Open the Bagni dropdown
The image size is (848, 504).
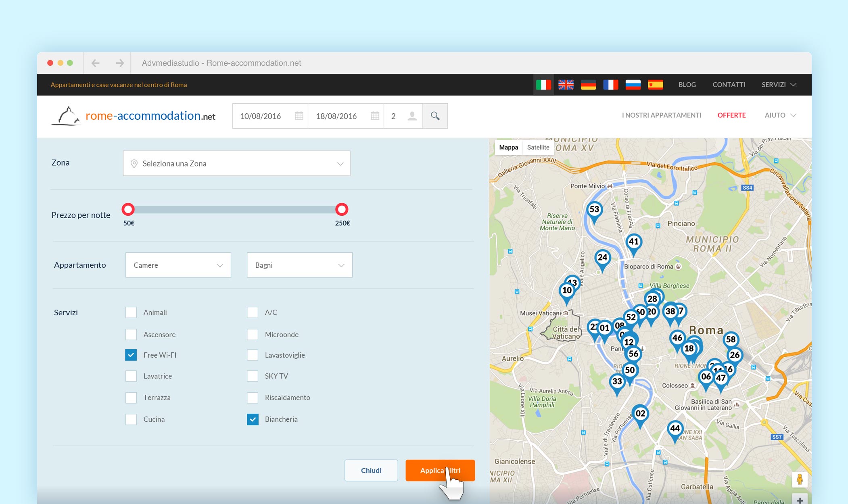click(x=299, y=265)
